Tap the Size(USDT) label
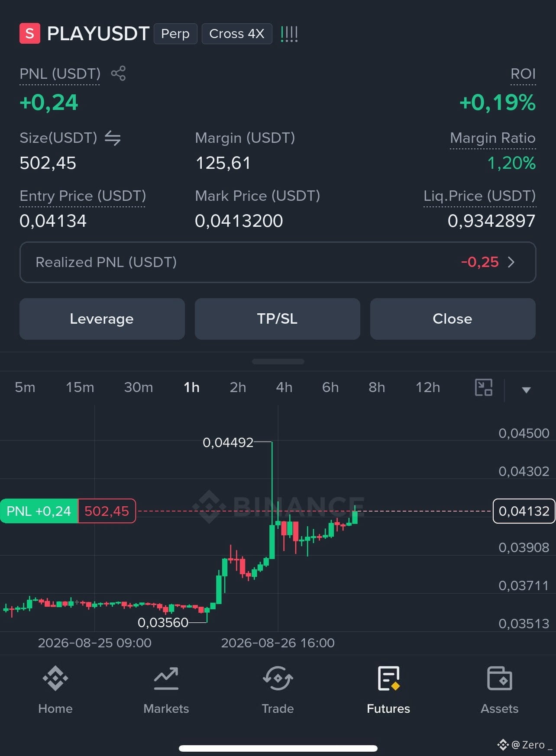Viewport: 556px width, 756px height. [x=58, y=138]
